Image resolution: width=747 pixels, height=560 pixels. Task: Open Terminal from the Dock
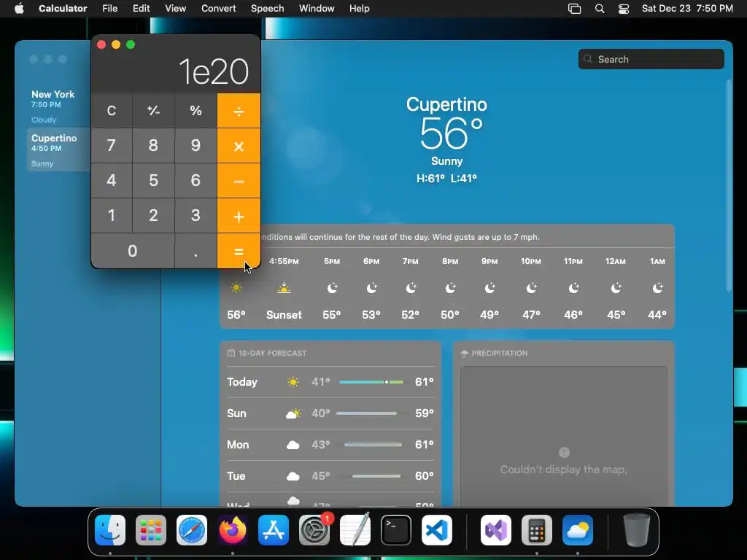tap(396, 530)
